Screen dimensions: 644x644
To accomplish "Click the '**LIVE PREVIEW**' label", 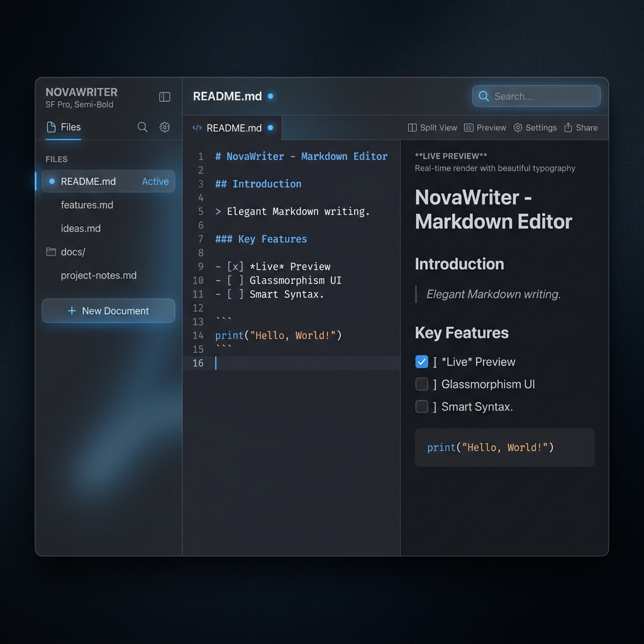I will tap(450, 156).
